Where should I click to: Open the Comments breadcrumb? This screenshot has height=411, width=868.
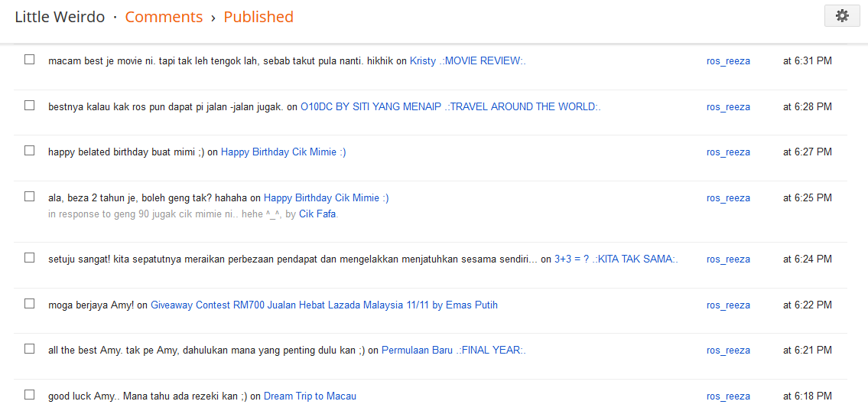click(164, 17)
